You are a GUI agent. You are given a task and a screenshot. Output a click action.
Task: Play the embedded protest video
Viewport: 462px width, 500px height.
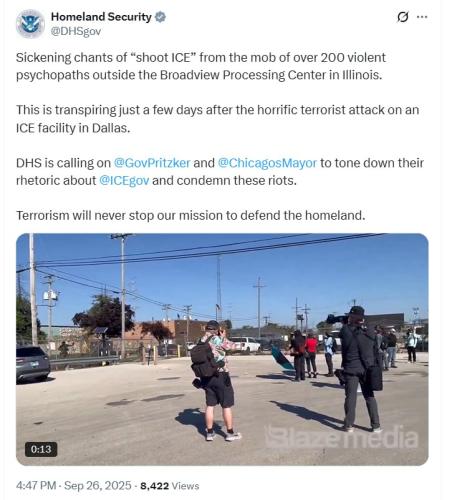[222, 349]
